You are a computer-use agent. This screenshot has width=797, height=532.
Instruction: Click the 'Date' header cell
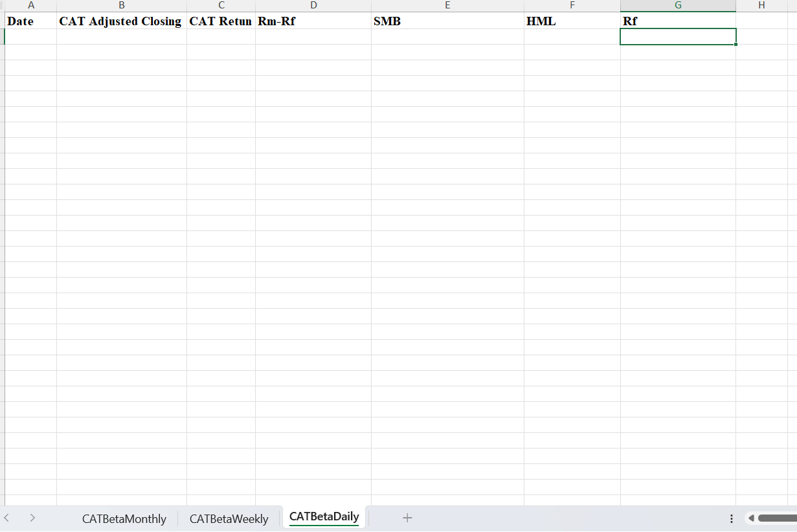(x=31, y=21)
